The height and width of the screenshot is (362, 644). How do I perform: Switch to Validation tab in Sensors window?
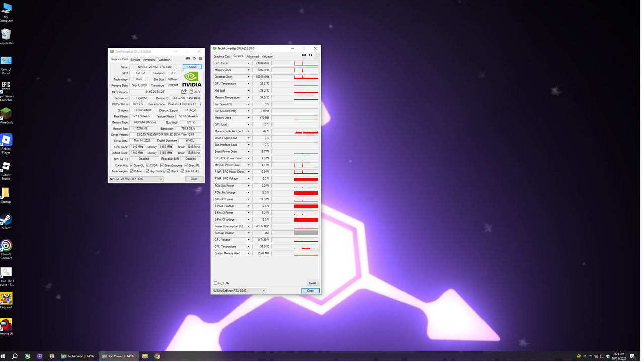point(267,56)
